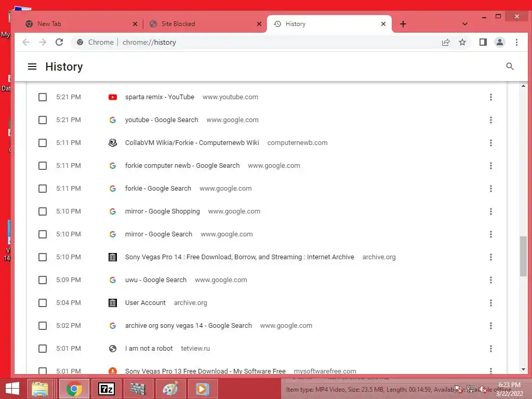Image resolution: width=532 pixels, height=399 pixels.
Task: Open the History main menu hamburger icon
Action: pos(32,66)
